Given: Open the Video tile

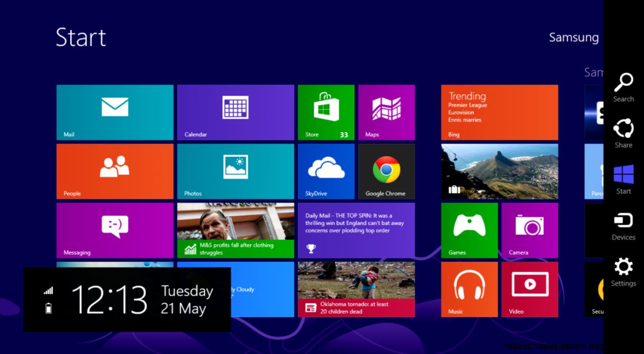Looking at the screenshot, I should pos(530,289).
